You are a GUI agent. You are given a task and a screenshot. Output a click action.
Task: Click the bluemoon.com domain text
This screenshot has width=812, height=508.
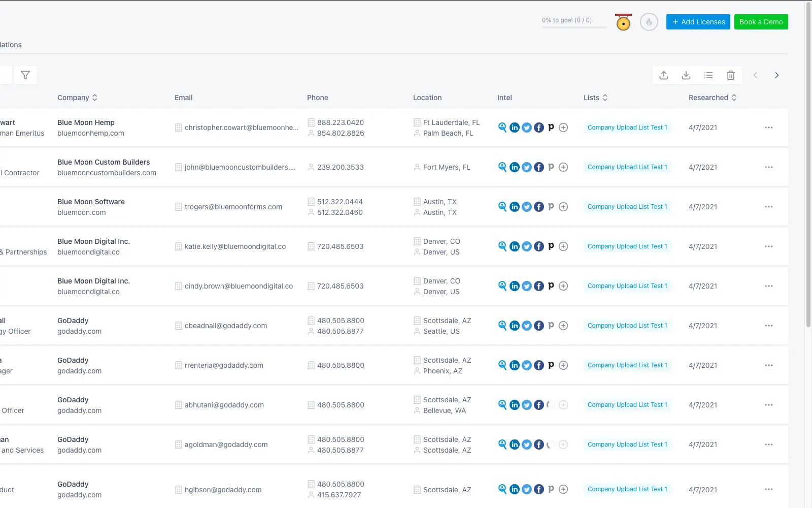82,212
